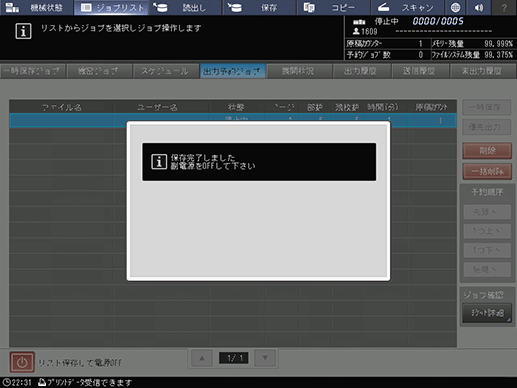
Task: Click the info icon in the top message area
Action: click(23, 31)
